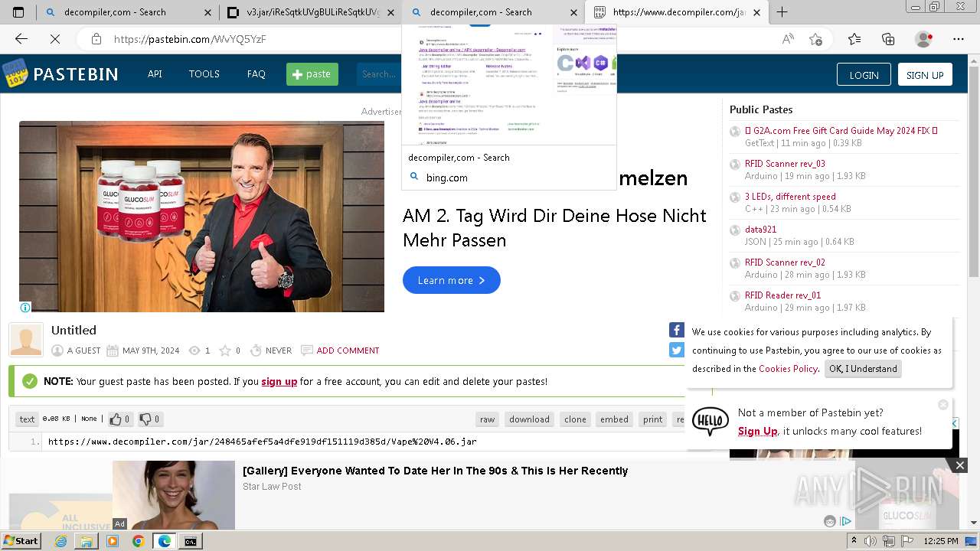The width and height of the screenshot is (980, 551).
Task: Open browser collections icon
Action: click(888, 39)
